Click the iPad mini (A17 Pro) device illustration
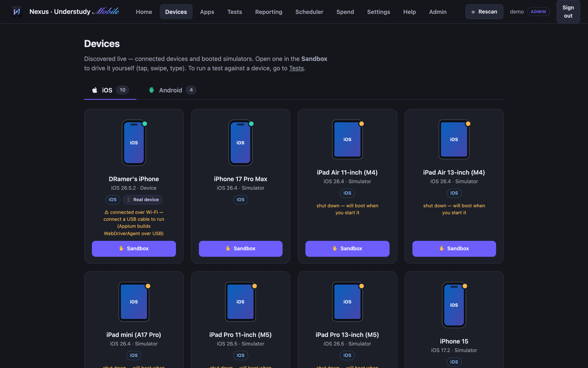 click(x=134, y=301)
